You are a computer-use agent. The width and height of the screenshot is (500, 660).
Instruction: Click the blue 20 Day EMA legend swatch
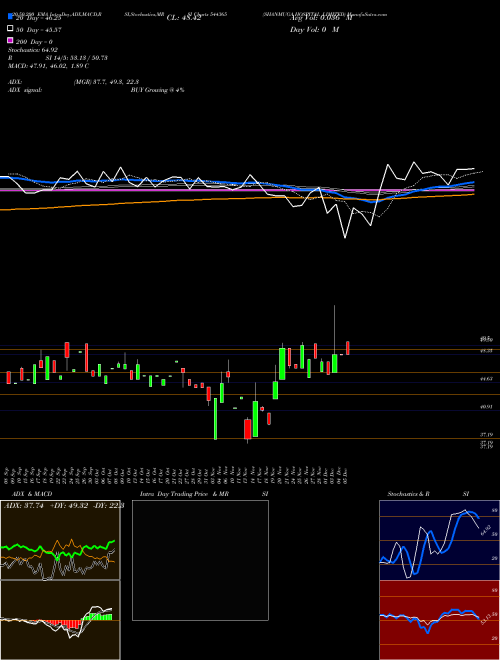pyautogui.click(x=10, y=17)
